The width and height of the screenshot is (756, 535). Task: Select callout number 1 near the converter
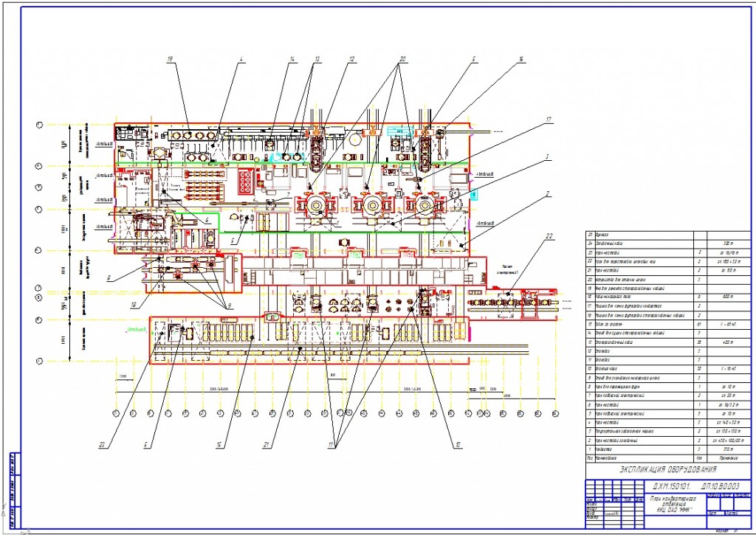pos(338,223)
